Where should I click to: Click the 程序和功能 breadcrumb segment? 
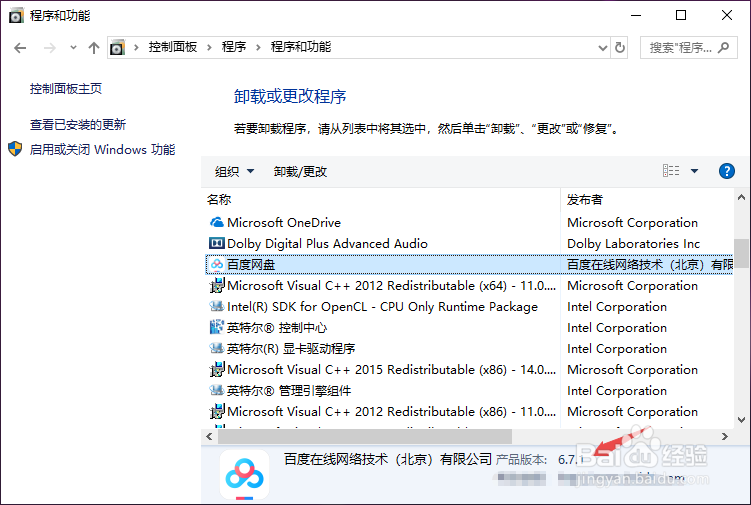301,47
